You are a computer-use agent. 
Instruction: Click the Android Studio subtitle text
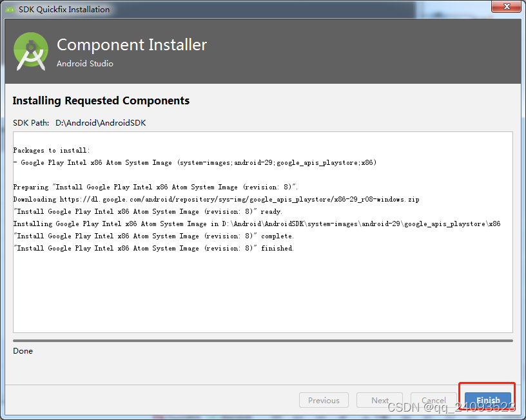[x=84, y=64]
